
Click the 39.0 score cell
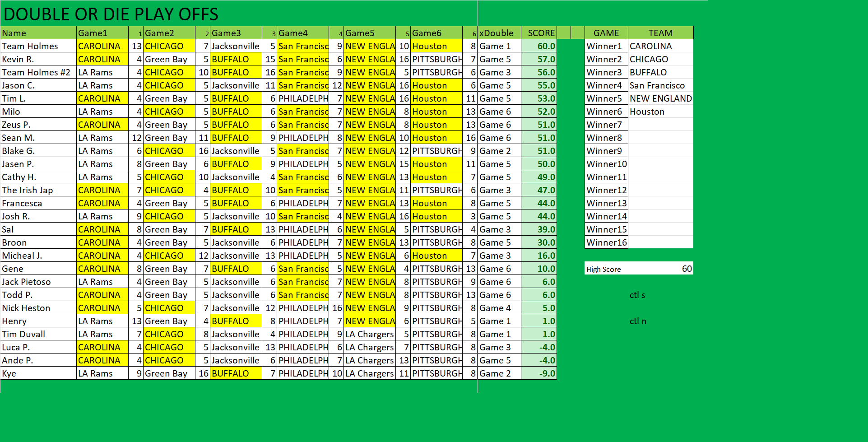click(539, 229)
